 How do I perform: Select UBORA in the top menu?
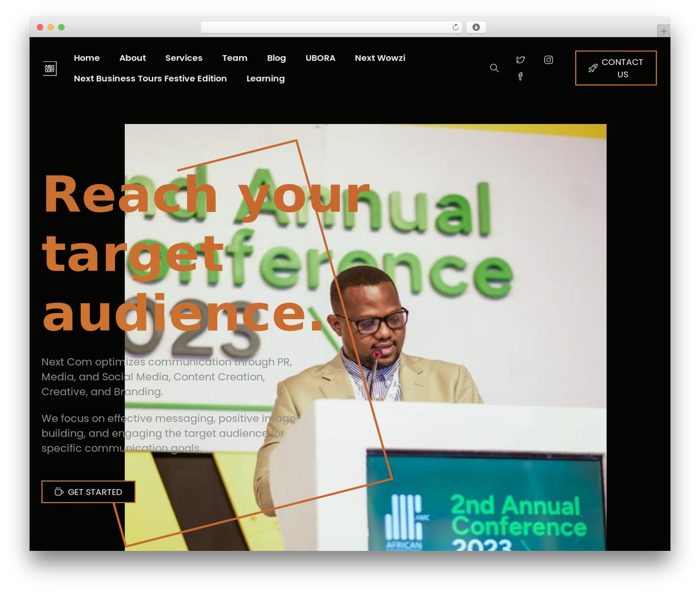pos(320,58)
